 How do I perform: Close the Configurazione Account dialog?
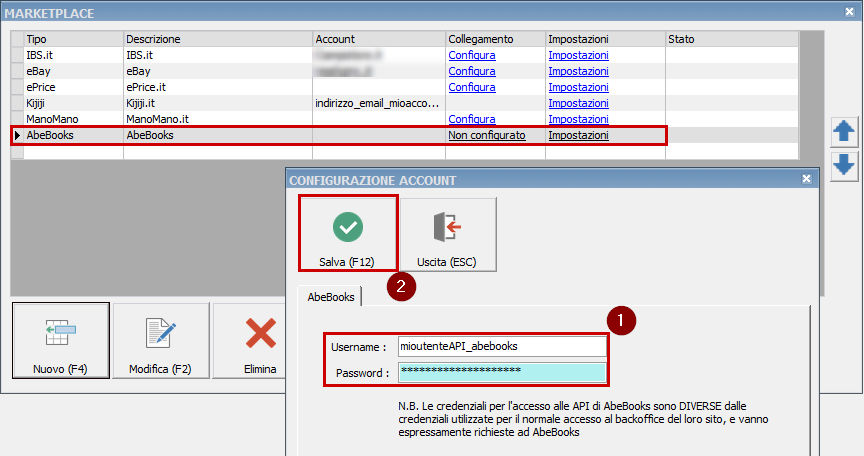point(806,179)
